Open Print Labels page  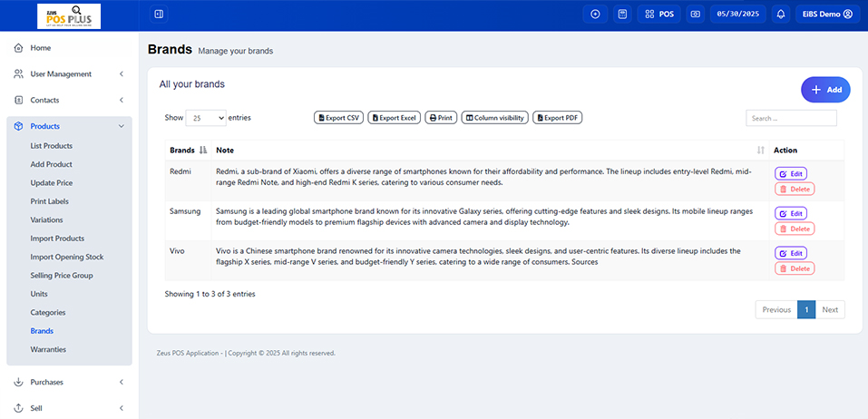pos(50,201)
